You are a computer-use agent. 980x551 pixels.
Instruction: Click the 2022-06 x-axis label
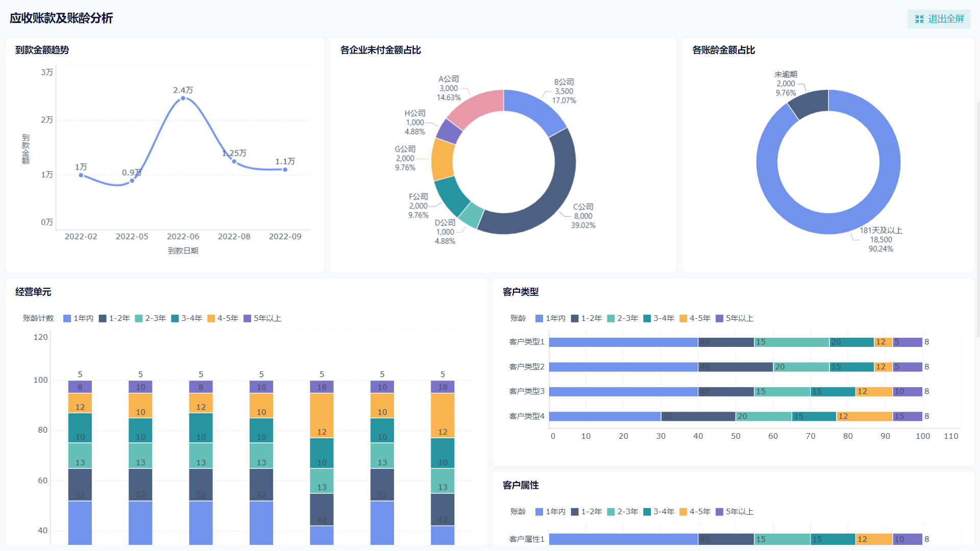coord(183,237)
